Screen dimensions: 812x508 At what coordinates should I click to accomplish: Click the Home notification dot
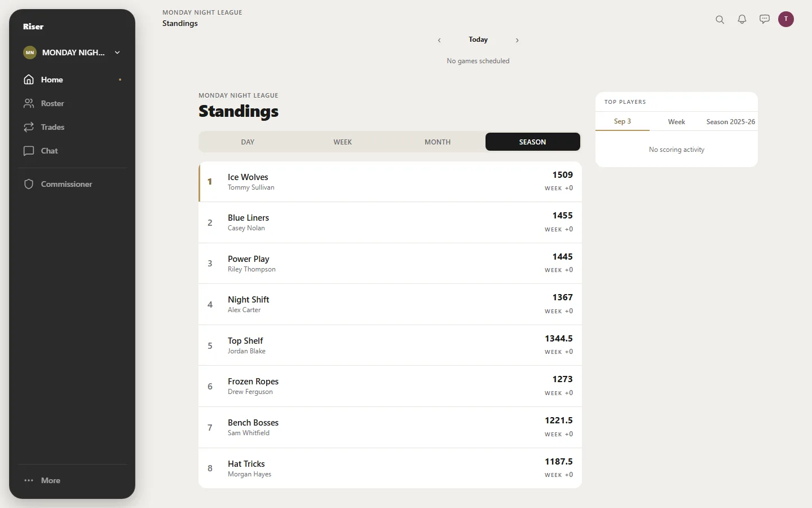pyautogui.click(x=120, y=80)
